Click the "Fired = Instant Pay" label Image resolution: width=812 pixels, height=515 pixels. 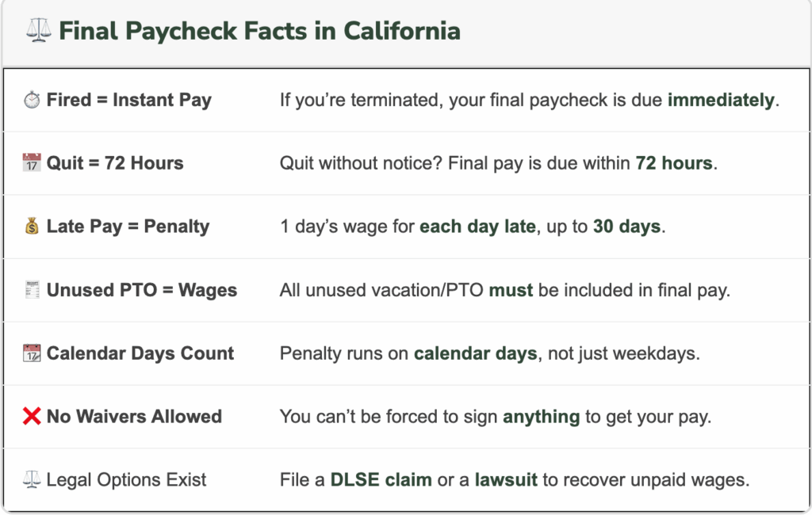129,100
